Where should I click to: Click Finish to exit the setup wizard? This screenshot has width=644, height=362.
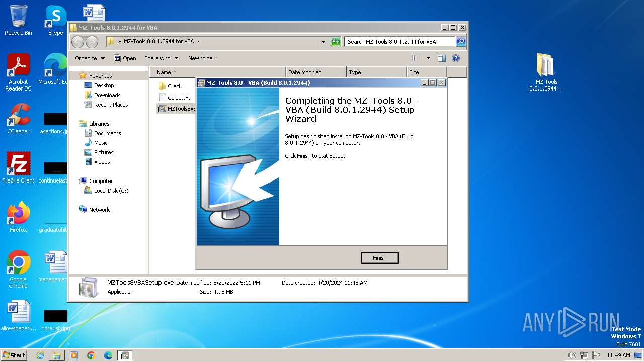click(x=380, y=258)
